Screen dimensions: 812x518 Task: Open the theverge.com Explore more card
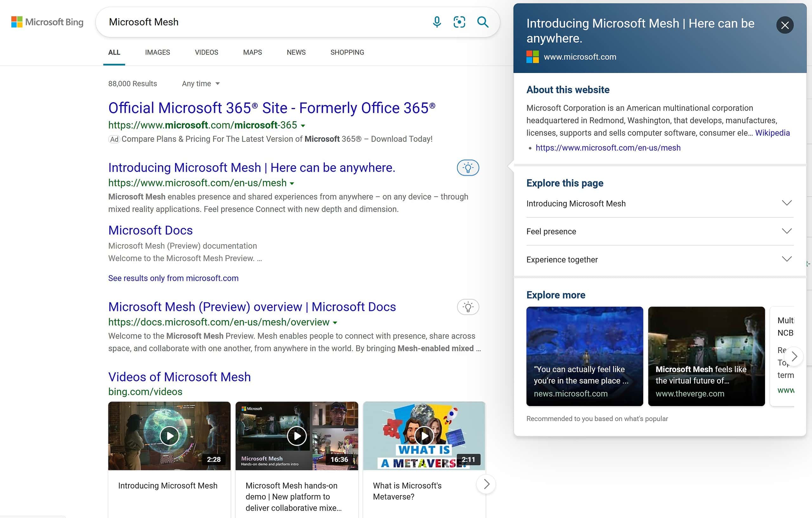(706, 356)
